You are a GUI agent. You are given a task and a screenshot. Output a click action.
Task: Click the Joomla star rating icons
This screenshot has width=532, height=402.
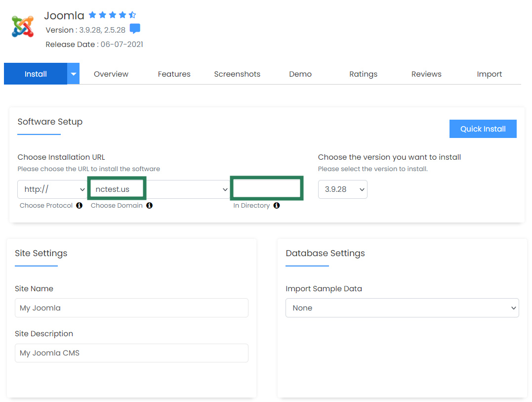point(112,15)
